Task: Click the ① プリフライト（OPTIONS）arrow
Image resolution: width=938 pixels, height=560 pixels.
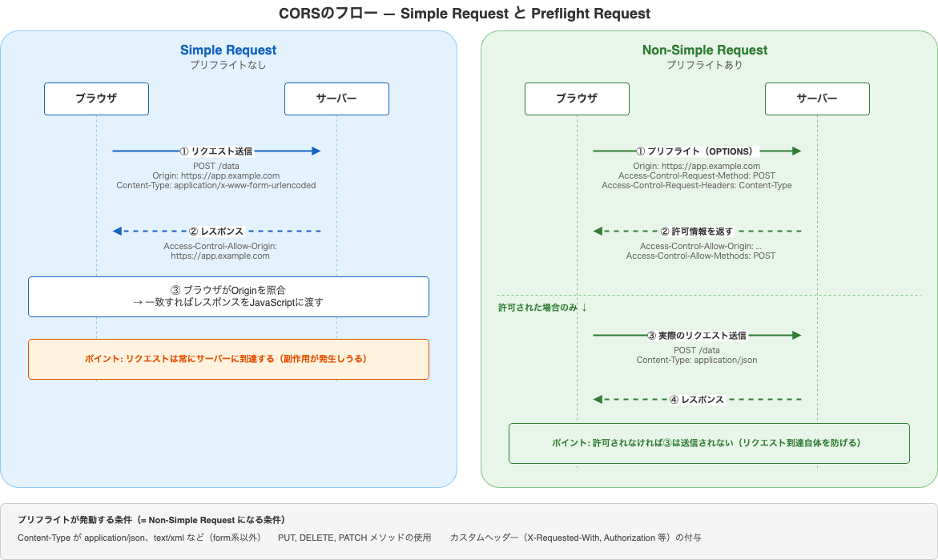Action: [695, 150]
